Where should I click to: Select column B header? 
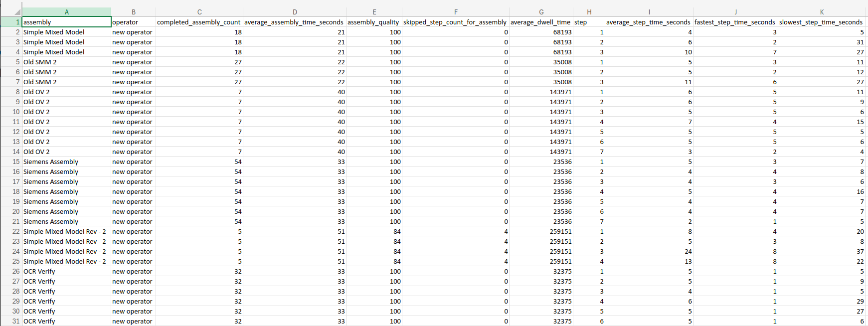tap(134, 12)
